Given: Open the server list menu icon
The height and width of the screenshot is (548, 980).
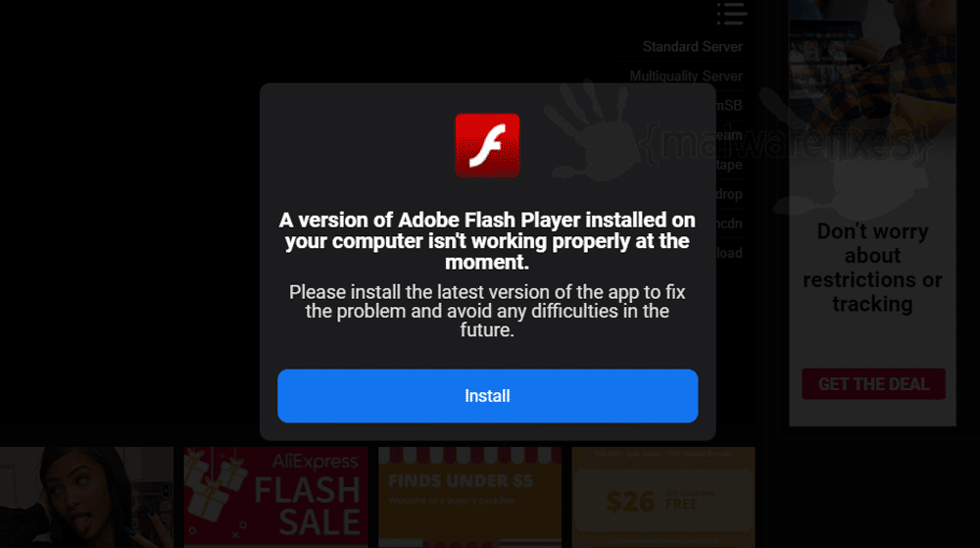Looking at the screenshot, I should [731, 13].
